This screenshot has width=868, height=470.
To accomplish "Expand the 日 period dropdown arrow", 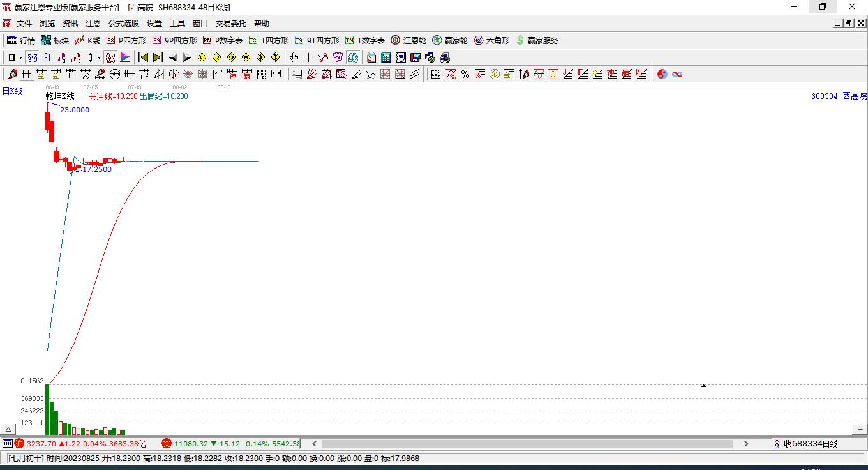I will click(20, 57).
